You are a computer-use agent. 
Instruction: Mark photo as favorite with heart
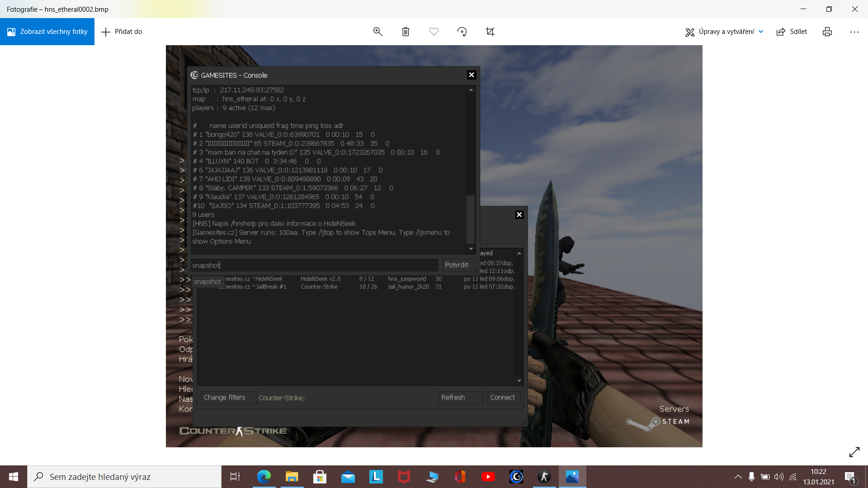tap(434, 32)
